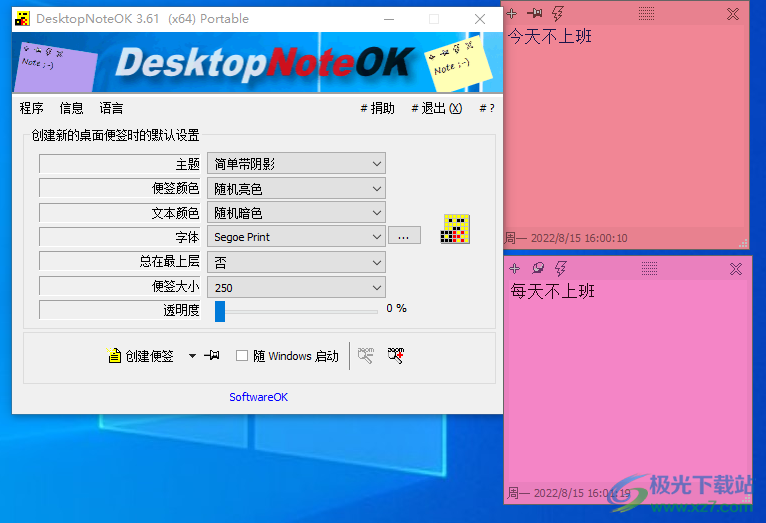Click the lightning icon on 每天不上班 note

click(560, 268)
